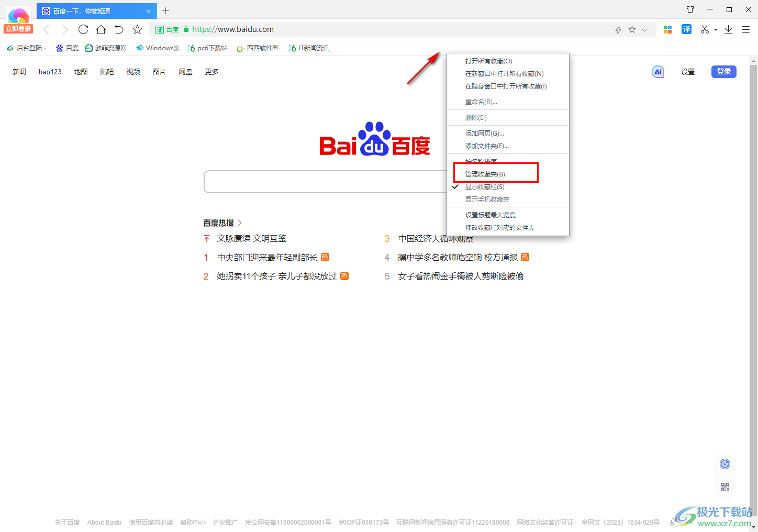
Task: Select 打开所有收藏(O) menu item
Action: 508,61
